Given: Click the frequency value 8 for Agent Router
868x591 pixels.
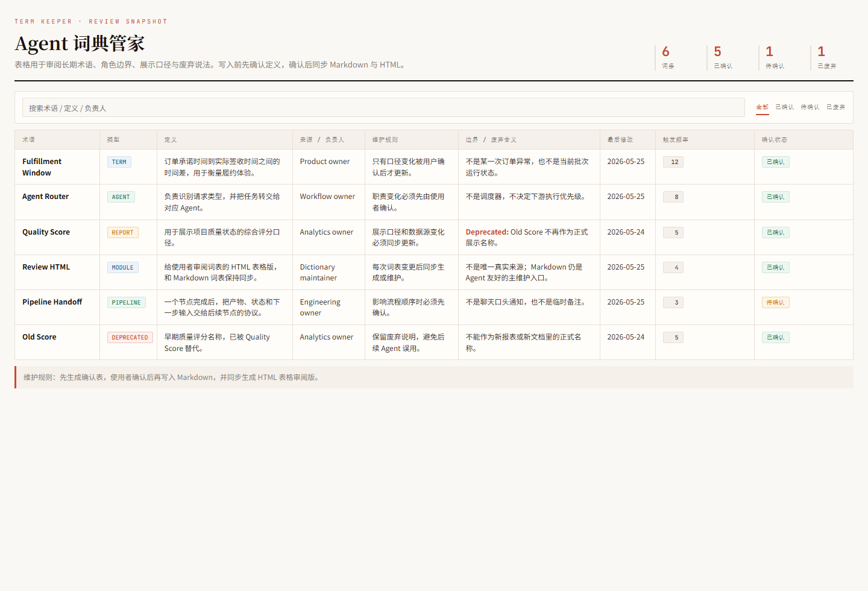Looking at the screenshot, I should [673, 197].
